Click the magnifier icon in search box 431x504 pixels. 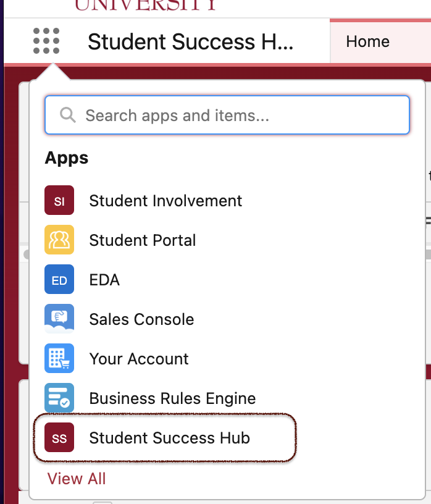67,115
